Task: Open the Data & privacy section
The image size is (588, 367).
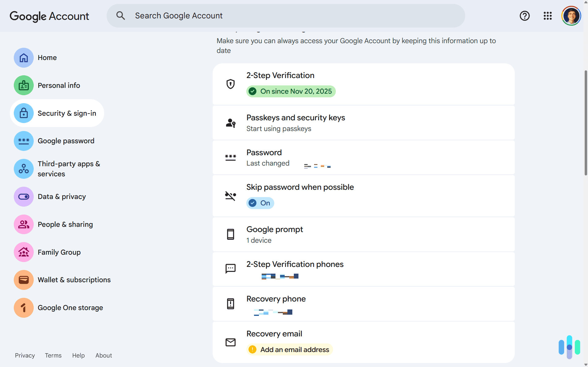Action: coord(62,196)
